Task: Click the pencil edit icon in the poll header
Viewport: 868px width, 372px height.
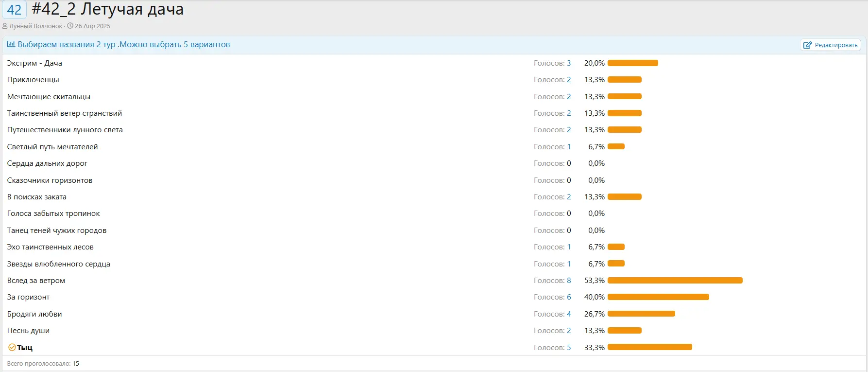Action: tap(807, 45)
